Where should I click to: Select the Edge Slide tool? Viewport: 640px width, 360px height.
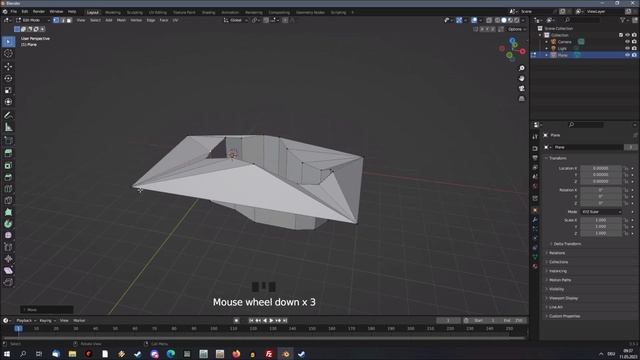(x=8, y=247)
